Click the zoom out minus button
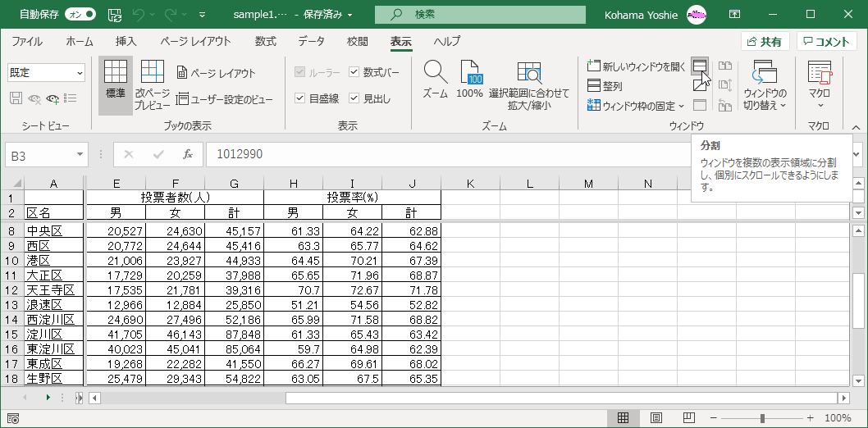The width and height of the screenshot is (868, 428). pos(713,418)
